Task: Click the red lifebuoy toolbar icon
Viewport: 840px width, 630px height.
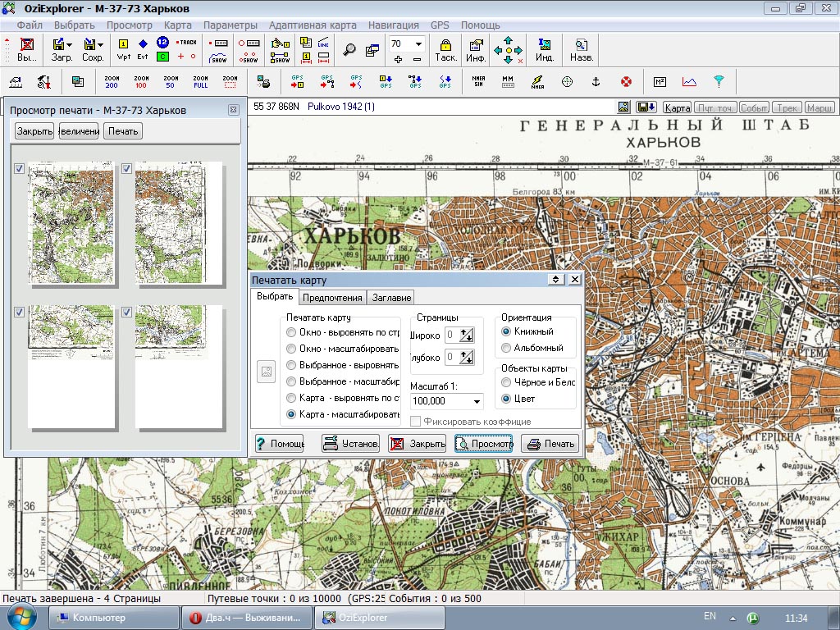Action: 626,81
